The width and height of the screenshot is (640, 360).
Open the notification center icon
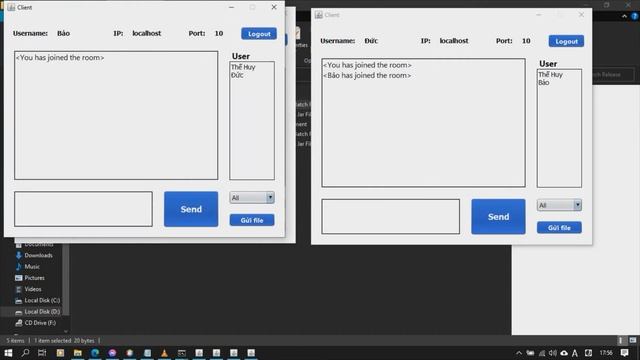click(624, 353)
